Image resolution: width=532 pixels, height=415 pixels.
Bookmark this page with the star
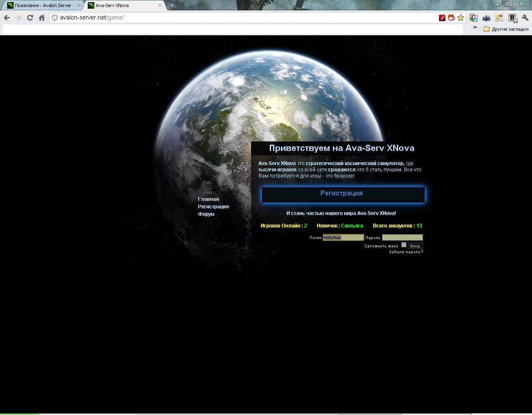(461, 17)
